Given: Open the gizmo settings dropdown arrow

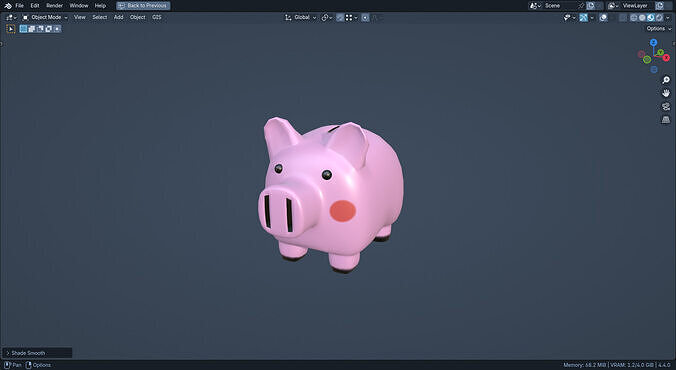Looking at the screenshot, I should click(592, 18).
